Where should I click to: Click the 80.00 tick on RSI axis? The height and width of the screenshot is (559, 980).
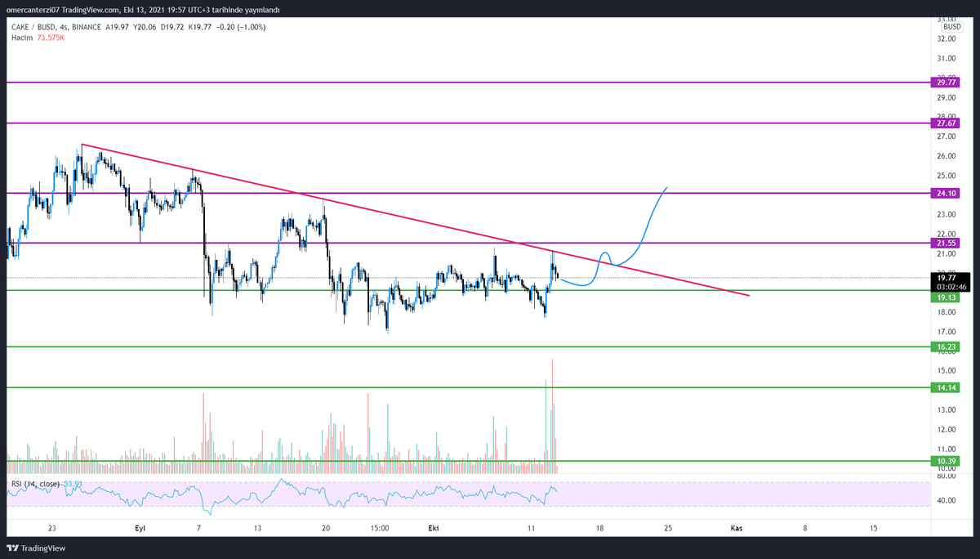click(x=947, y=475)
